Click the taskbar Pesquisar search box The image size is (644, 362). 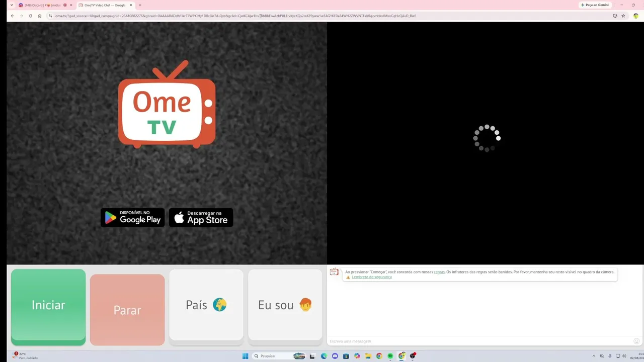[x=279, y=356]
